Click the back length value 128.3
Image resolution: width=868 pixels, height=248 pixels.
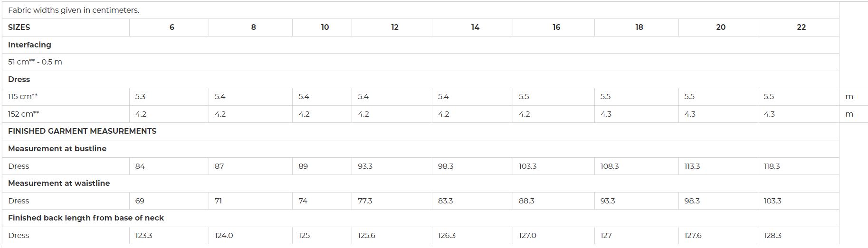point(773,236)
